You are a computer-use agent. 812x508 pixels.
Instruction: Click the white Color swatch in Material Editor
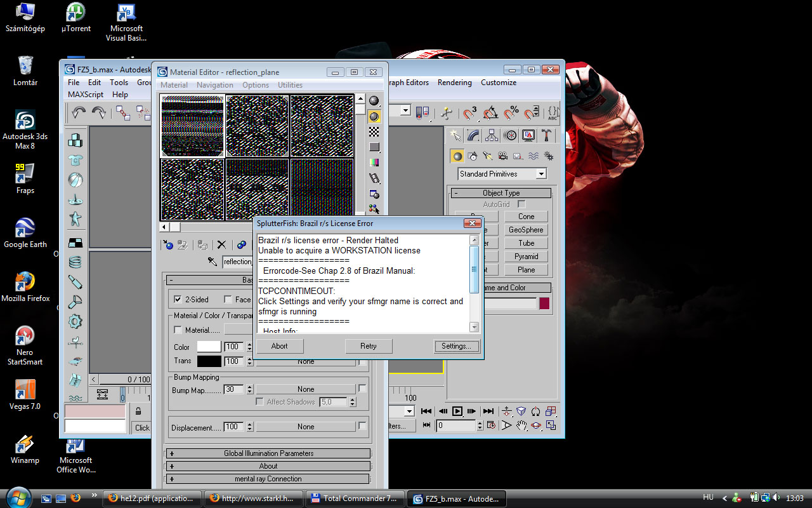pyautogui.click(x=209, y=346)
